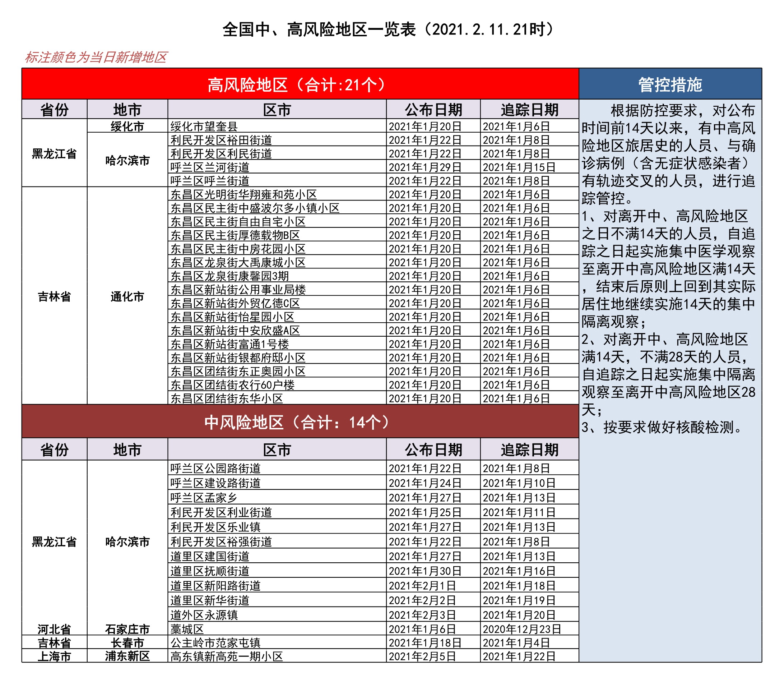Click the 浦东新区 city cell

click(x=127, y=656)
